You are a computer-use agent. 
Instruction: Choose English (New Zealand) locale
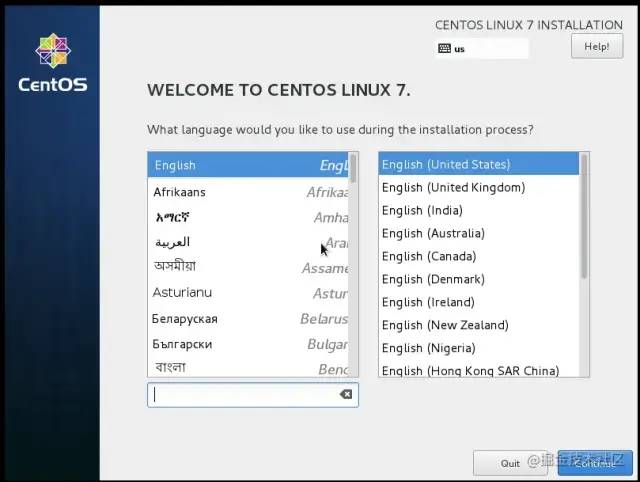[x=479, y=325]
